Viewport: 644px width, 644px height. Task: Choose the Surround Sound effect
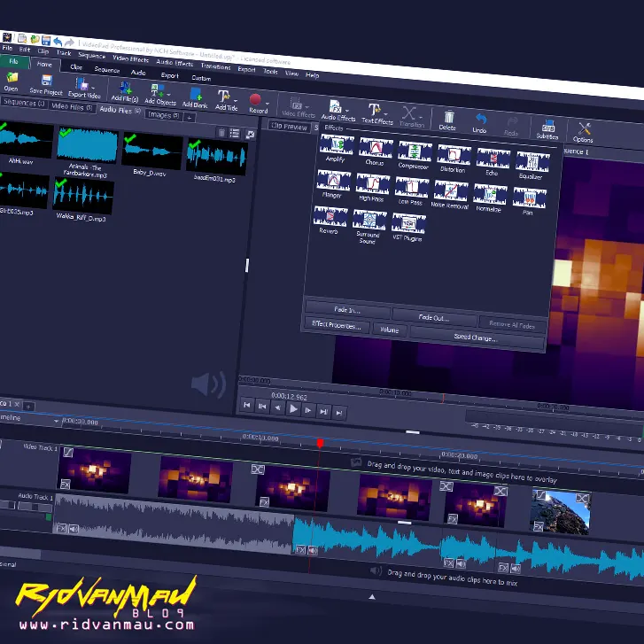coord(369,226)
